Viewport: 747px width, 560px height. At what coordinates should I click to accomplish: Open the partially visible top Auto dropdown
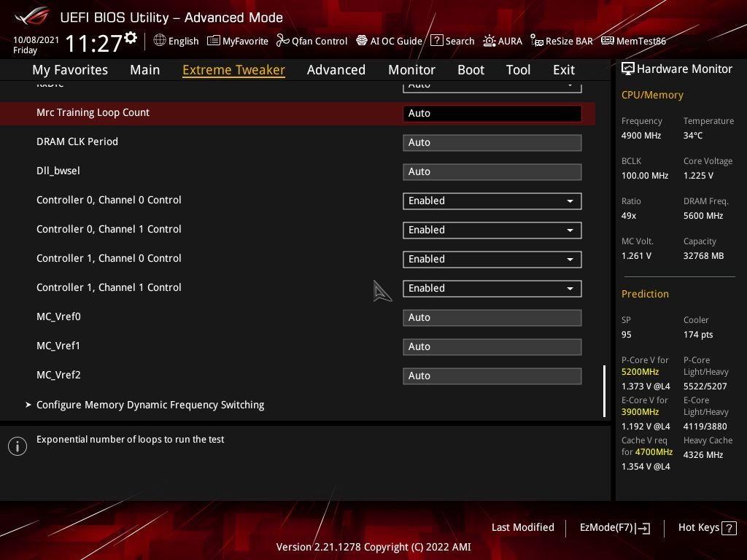point(492,87)
